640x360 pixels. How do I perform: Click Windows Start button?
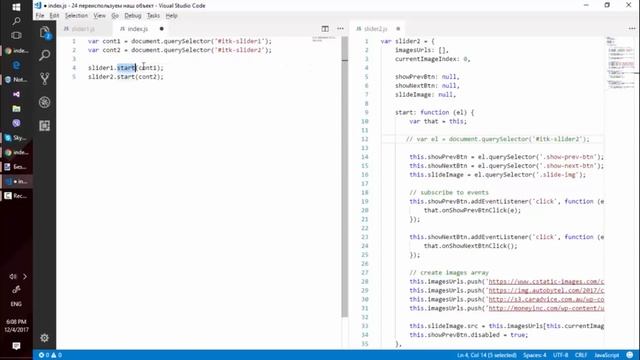pyautogui.click(x=16, y=7)
